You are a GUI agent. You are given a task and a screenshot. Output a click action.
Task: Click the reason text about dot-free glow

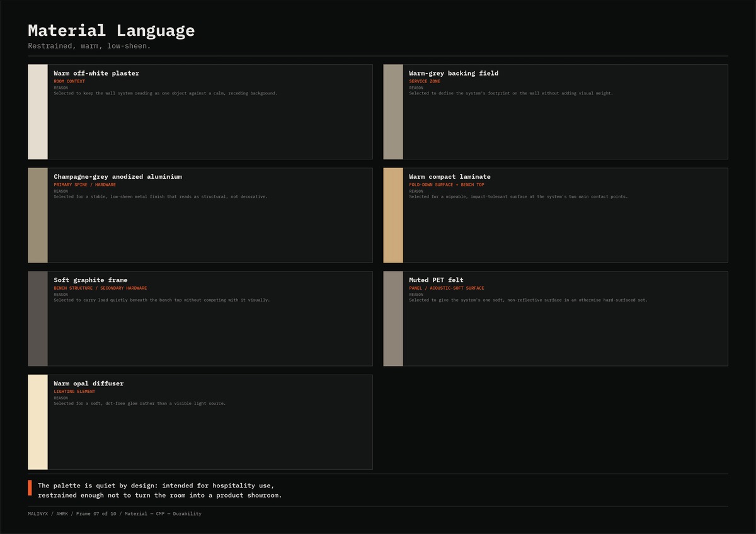[x=140, y=403]
